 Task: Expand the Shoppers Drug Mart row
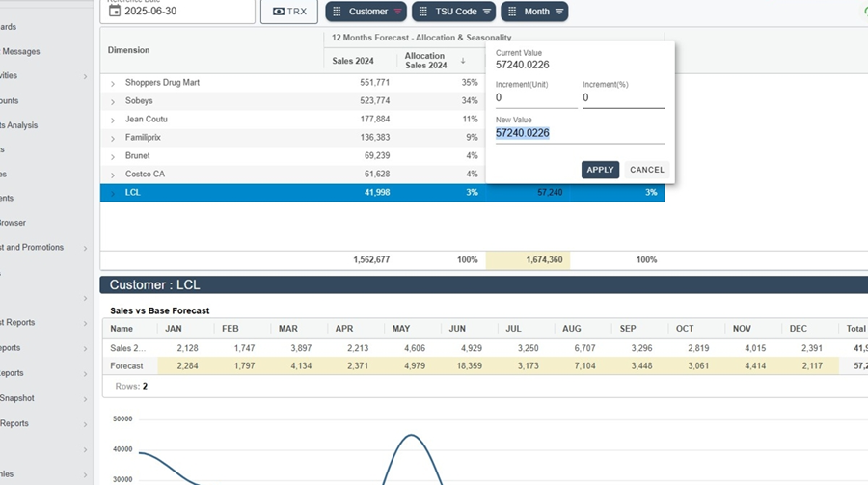point(113,83)
